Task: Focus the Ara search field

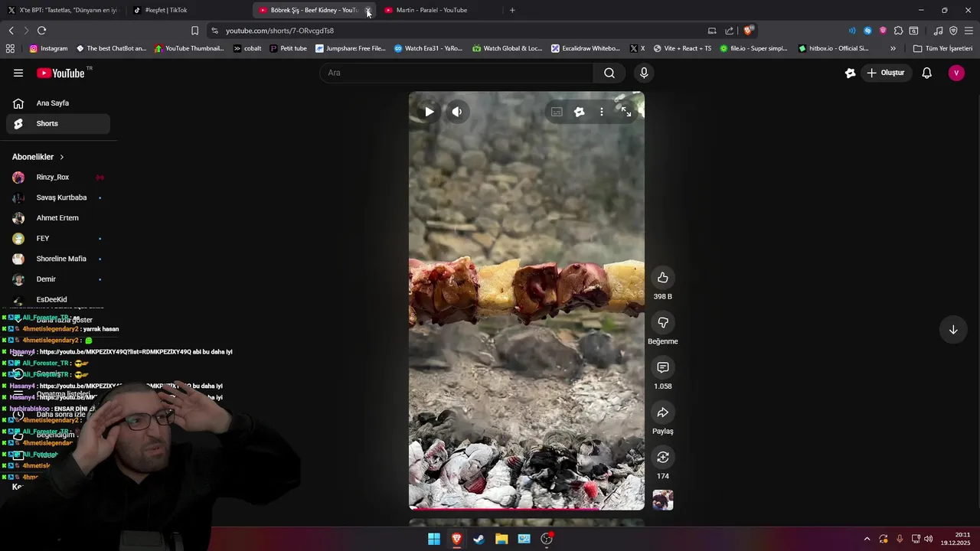Action: tap(456, 73)
